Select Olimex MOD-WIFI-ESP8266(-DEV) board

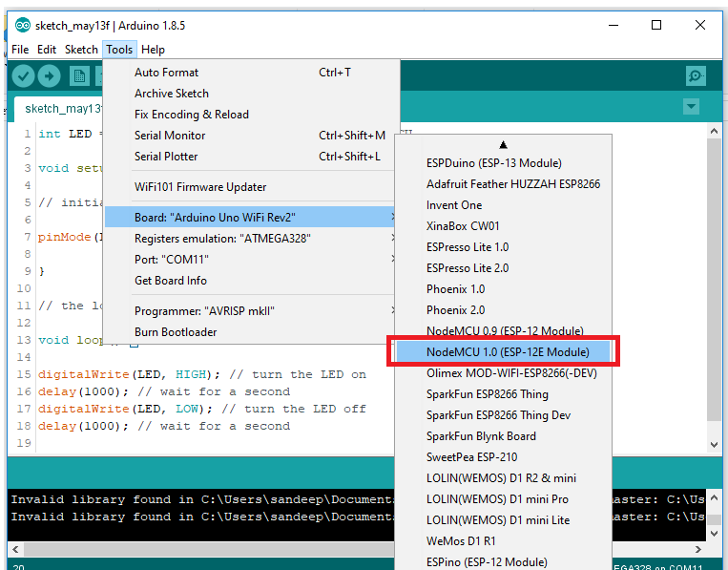coord(503,373)
